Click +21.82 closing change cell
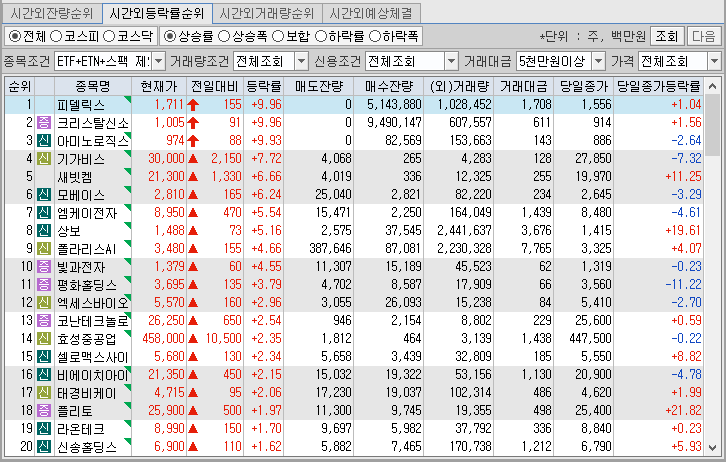This screenshot has height=462, width=726. click(x=683, y=411)
